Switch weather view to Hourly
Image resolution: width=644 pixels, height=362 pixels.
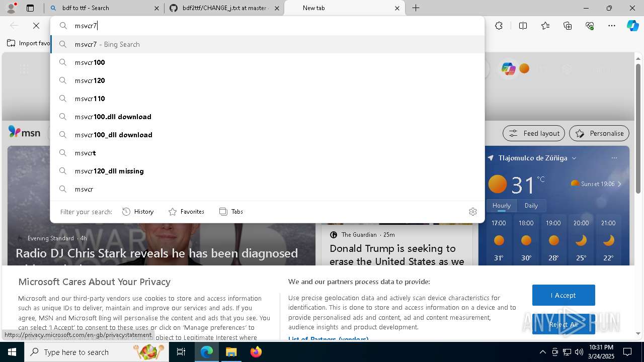coord(502,206)
